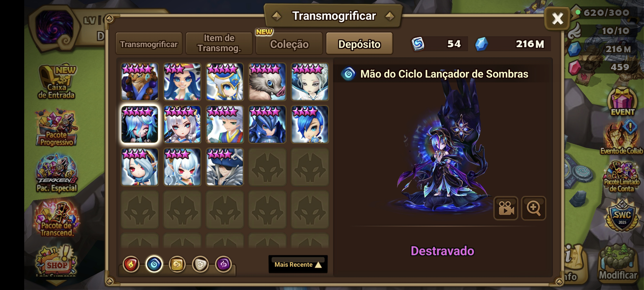Open the Mais Recente sort dropdown
Screen dimensions: 644x290
[298, 264]
